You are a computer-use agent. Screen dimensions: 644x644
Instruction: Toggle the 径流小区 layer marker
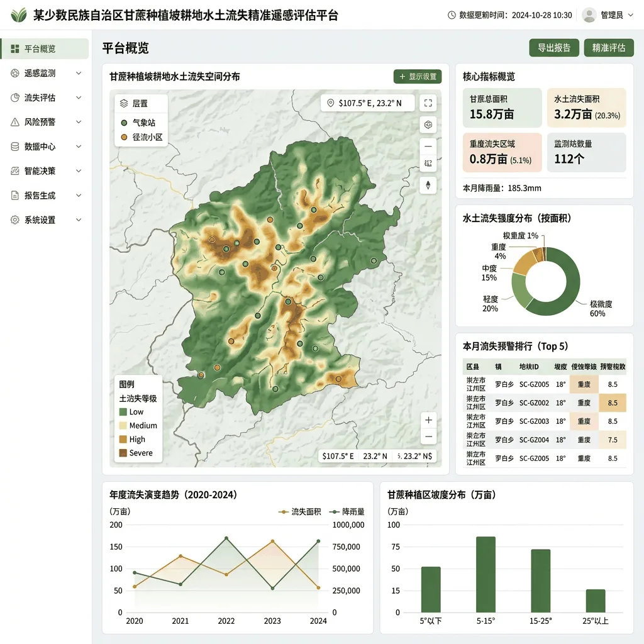click(124, 137)
